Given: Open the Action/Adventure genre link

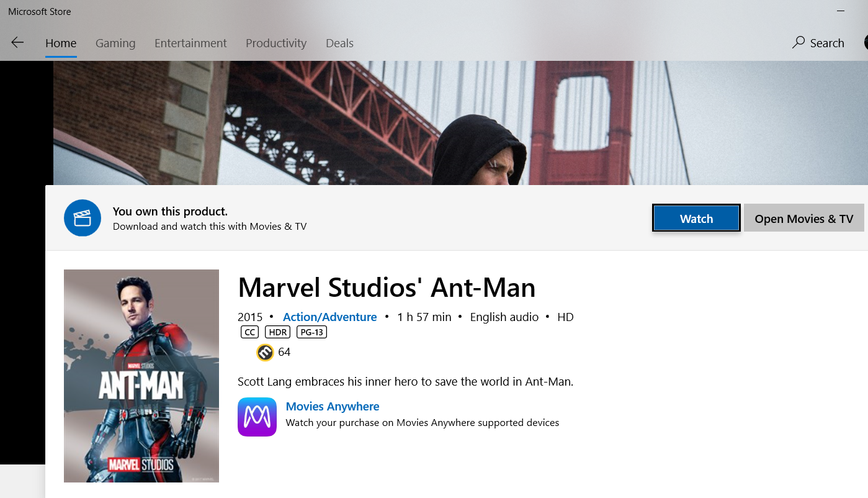Looking at the screenshot, I should tap(329, 317).
